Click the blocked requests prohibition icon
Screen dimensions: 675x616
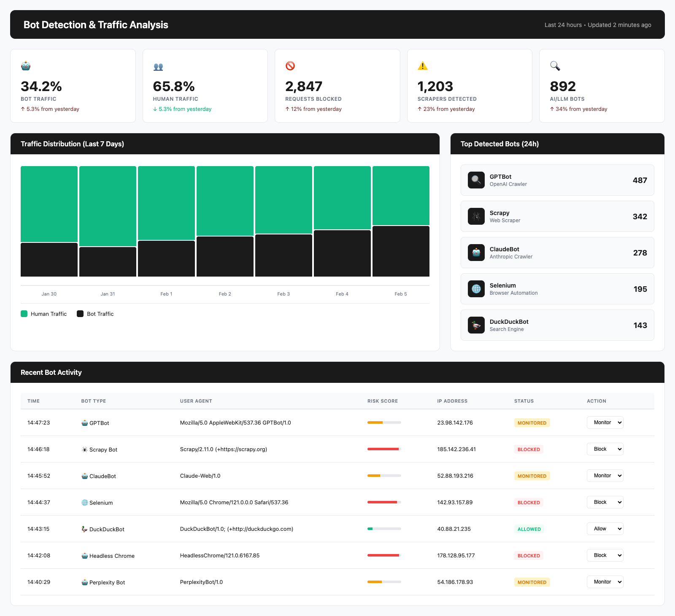[x=290, y=66]
